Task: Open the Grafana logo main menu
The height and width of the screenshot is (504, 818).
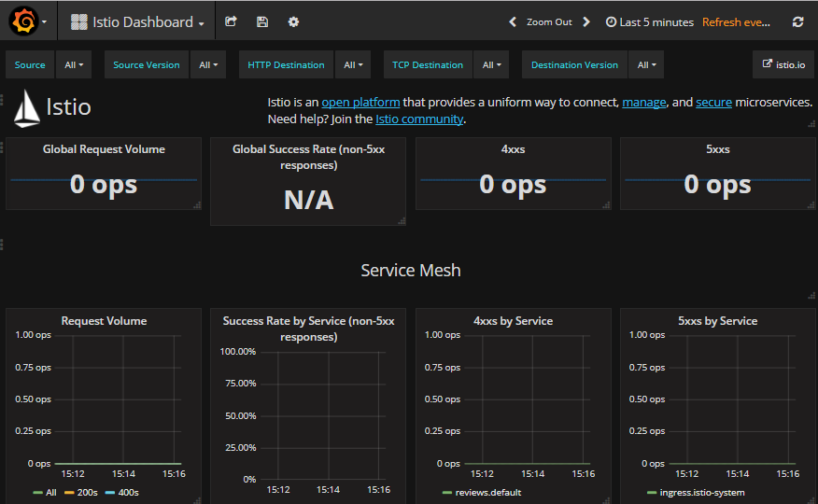Action: click(22, 21)
